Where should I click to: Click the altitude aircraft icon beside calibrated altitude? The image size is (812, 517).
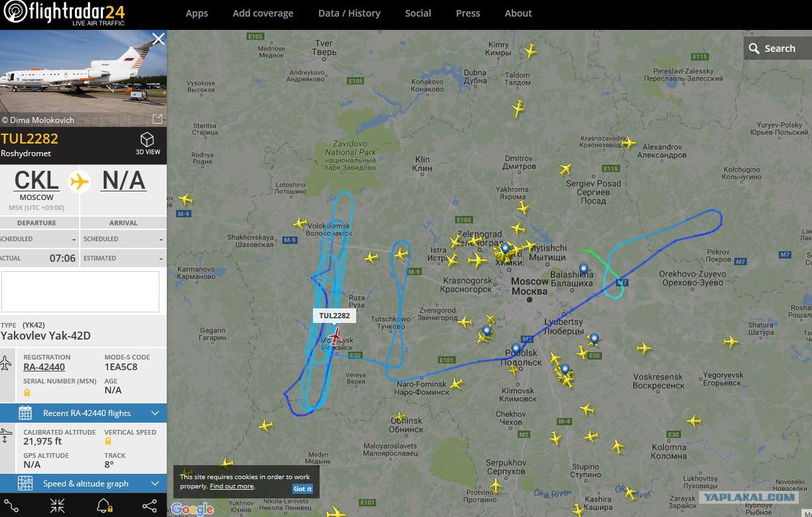point(6,437)
